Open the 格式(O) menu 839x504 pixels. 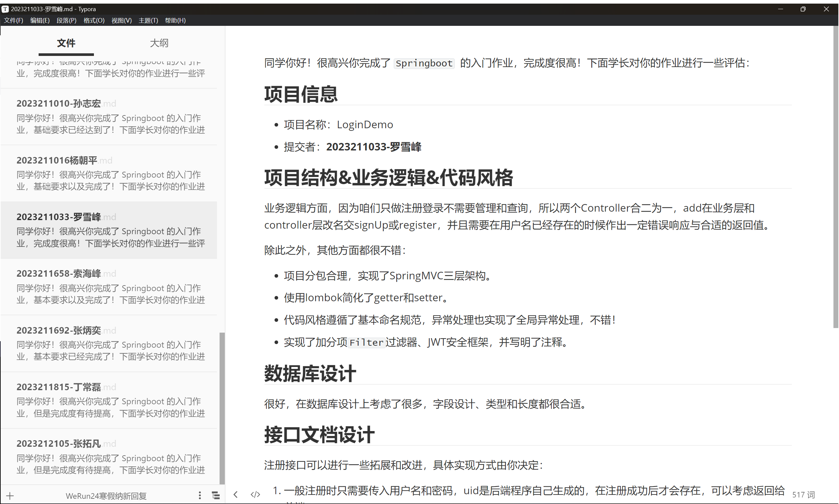coord(94,20)
